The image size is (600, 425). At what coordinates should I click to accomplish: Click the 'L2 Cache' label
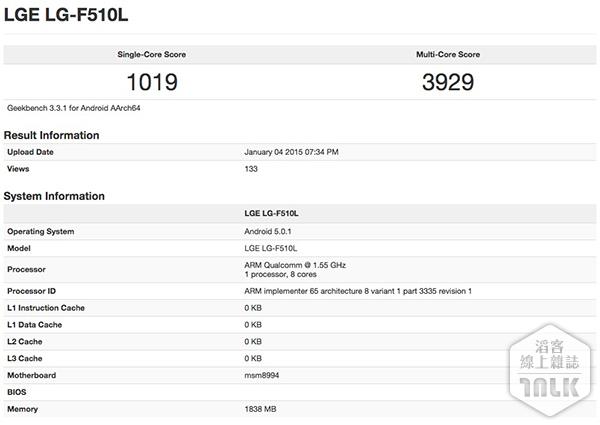pos(24,342)
